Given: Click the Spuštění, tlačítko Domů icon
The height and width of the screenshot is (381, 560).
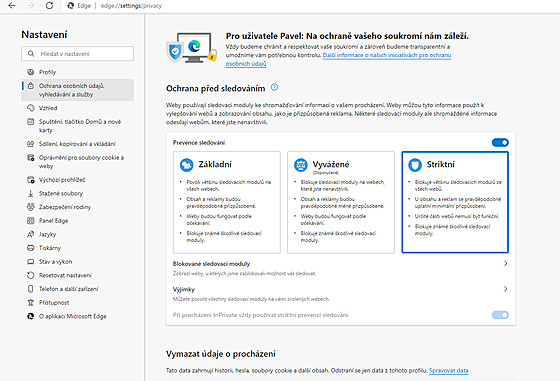Looking at the screenshot, I should point(31,122).
